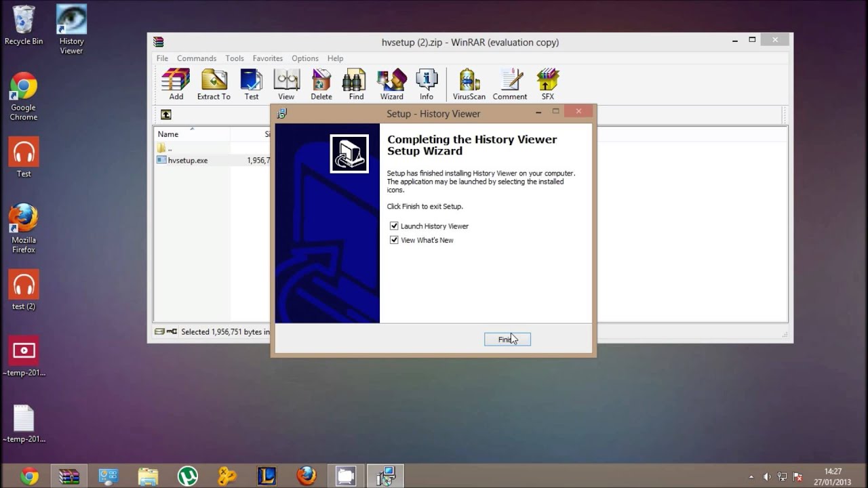The width and height of the screenshot is (868, 488).
Task: Select the History Viewer desktop shortcut
Action: pyautogui.click(x=71, y=30)
